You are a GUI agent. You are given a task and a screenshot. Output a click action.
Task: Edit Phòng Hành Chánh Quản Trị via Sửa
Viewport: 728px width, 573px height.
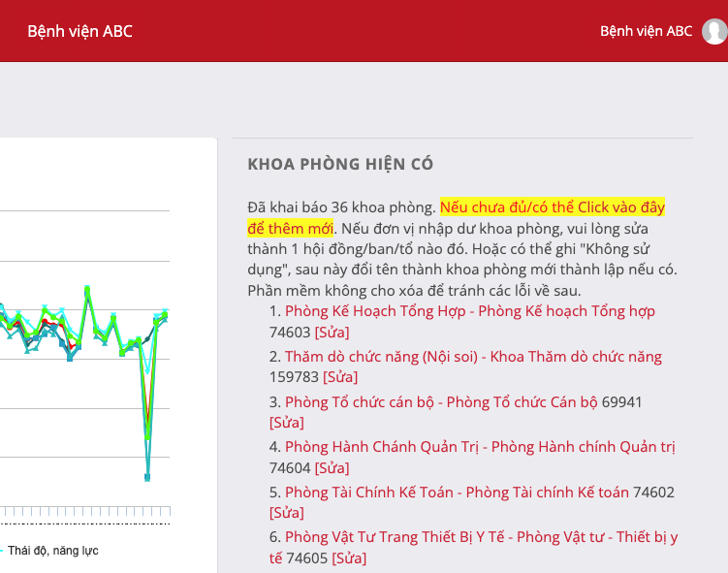click(332, 468)
